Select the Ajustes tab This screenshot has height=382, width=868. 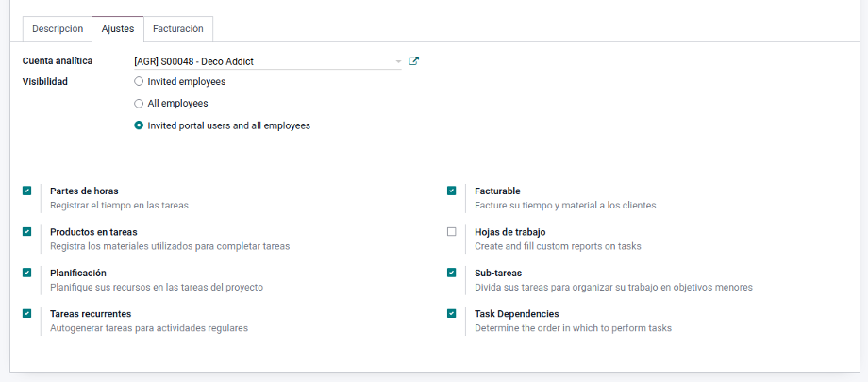[118, 29]
